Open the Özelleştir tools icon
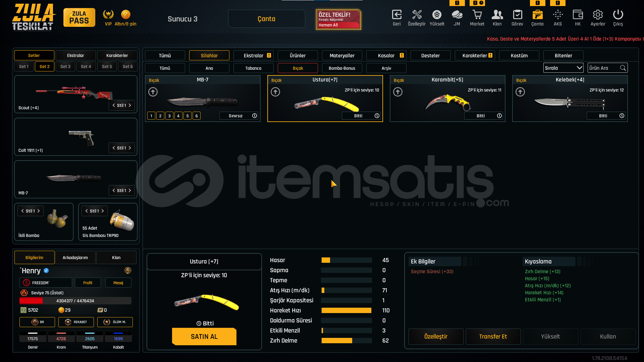The image size is (644, 362). 417,15
